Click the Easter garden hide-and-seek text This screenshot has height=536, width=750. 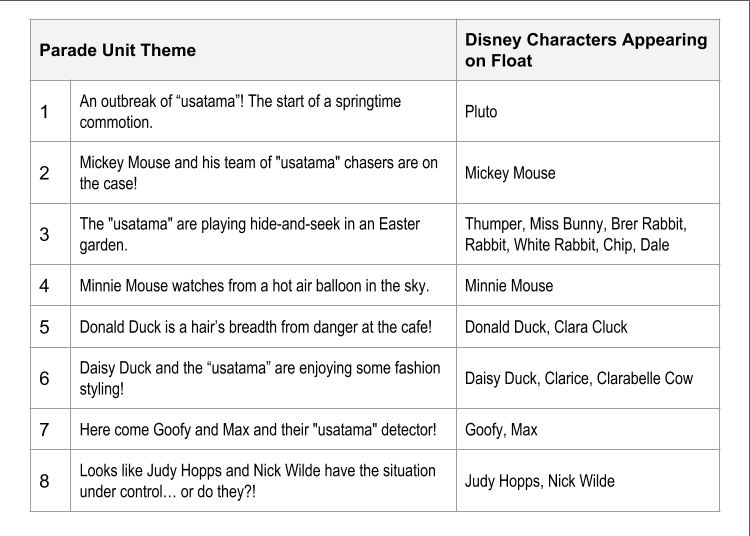coord(250,234)
